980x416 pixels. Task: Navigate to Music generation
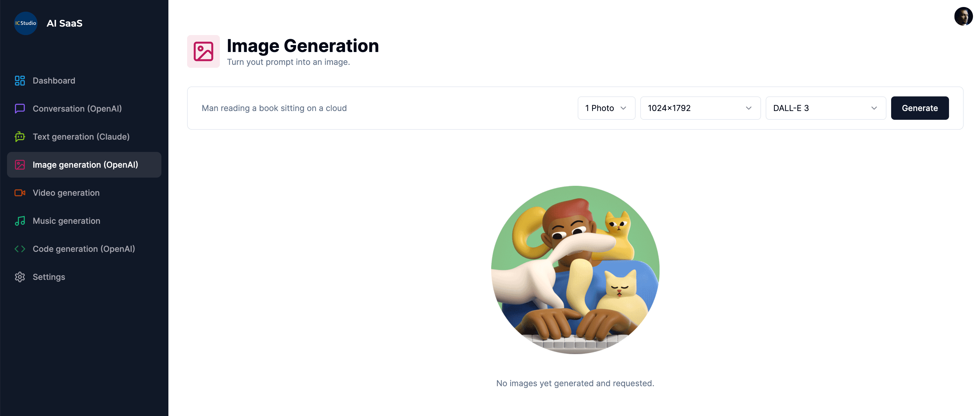point(67,221)
